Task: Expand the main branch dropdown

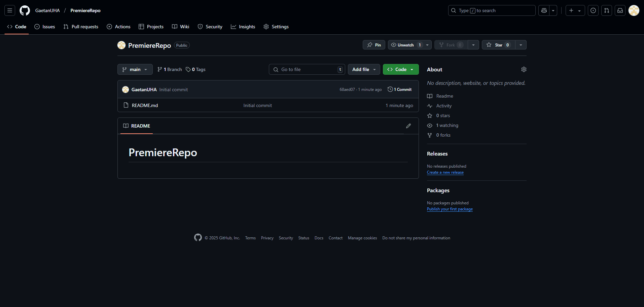Action: point(135,69)
